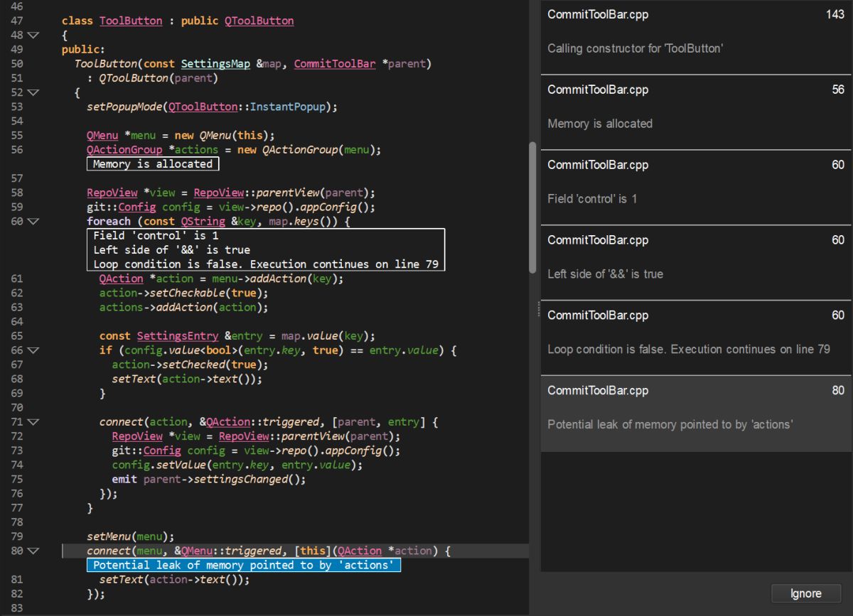Select the "Field 'control' is 1" step
Viewport: 853px width, 616px height.
tap(696, 187)
